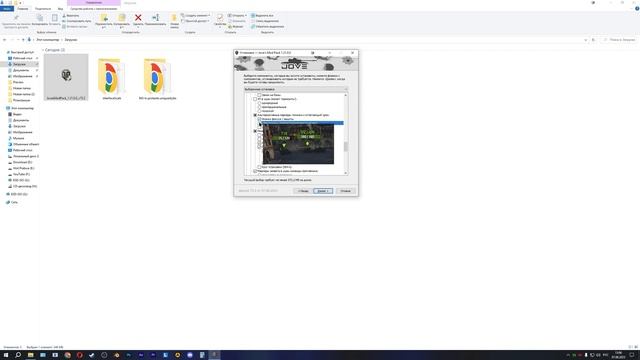Open Explorer help question mark icon

pyautogui.click(x=637, y=9)
